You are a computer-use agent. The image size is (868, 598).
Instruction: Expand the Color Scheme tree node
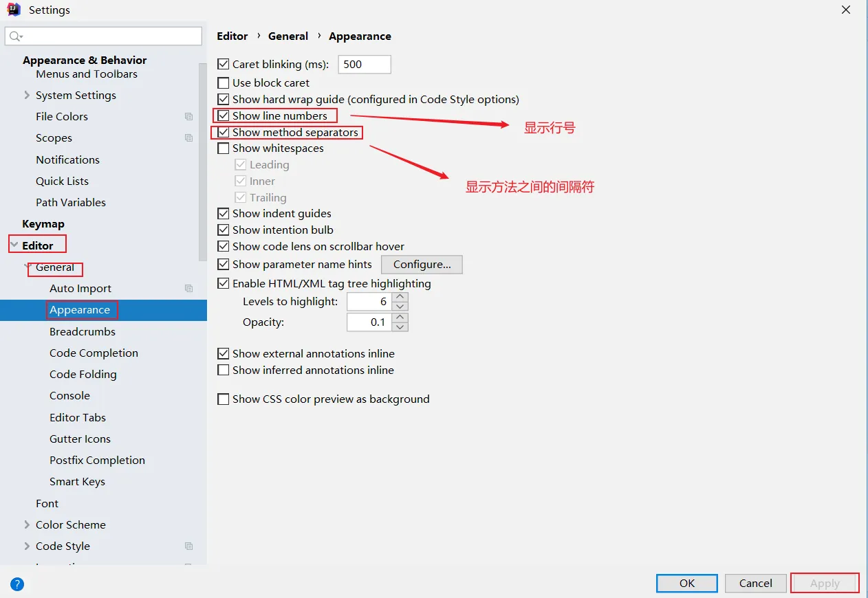click(x=27, y=525)
